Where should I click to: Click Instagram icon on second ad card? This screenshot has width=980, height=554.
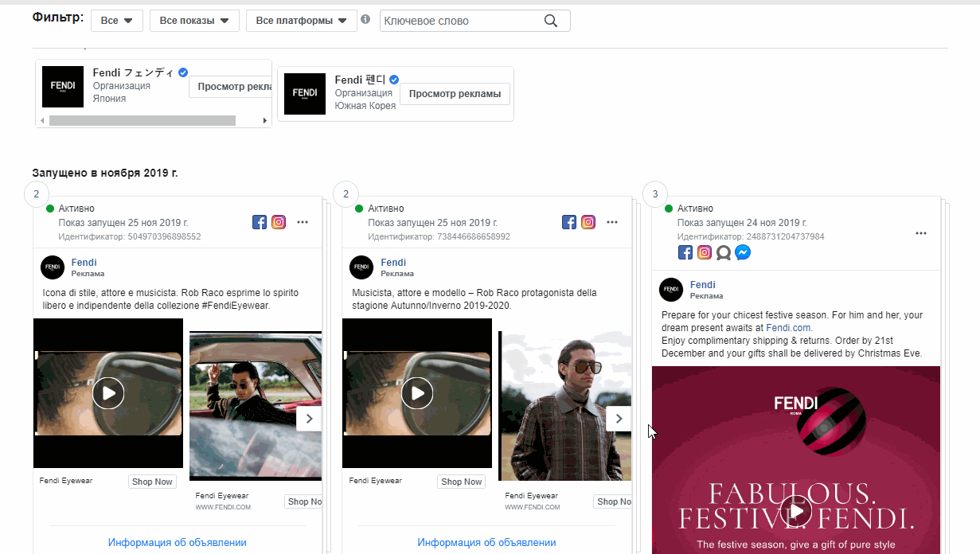pyautogui.click(x=588, y=223)
